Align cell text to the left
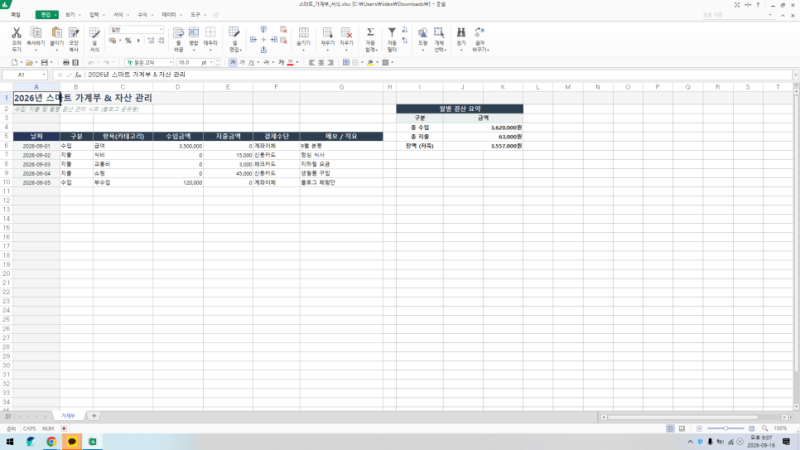 coord(312,62)
